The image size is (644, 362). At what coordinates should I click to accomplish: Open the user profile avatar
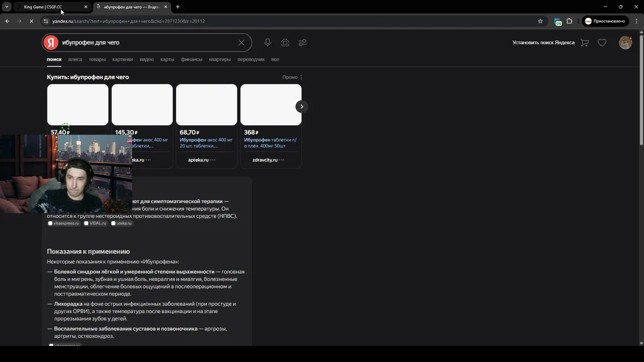click(x=625, y=43)
